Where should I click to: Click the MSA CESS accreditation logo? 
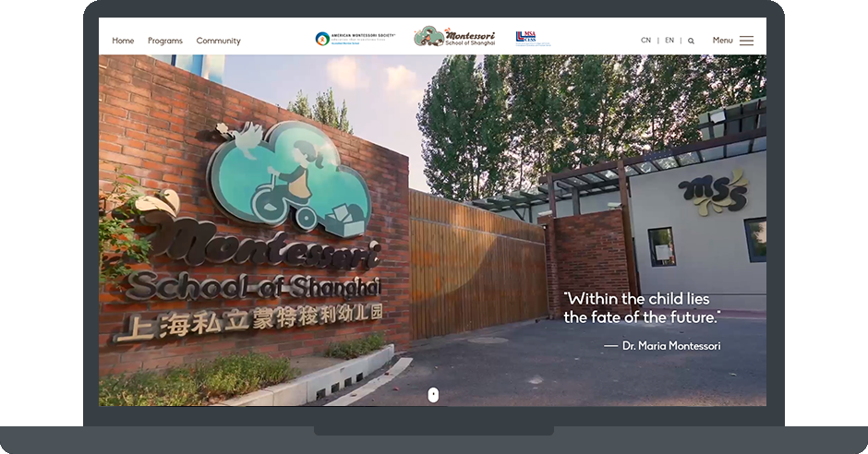tap(533, 38)
